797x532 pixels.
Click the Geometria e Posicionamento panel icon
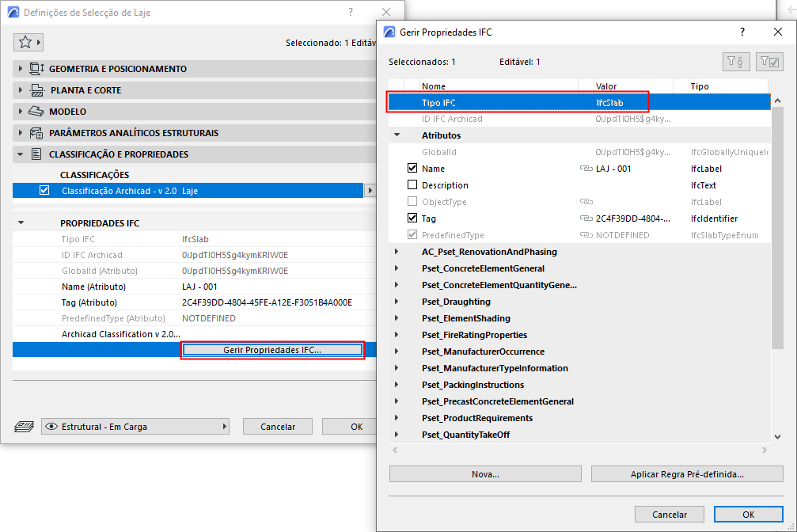pos(36,69)
